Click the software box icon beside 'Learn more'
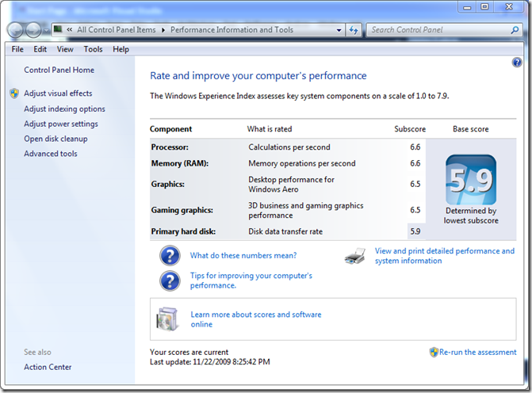The width and height of the screenshot is (532, 393). click(167, 319)
